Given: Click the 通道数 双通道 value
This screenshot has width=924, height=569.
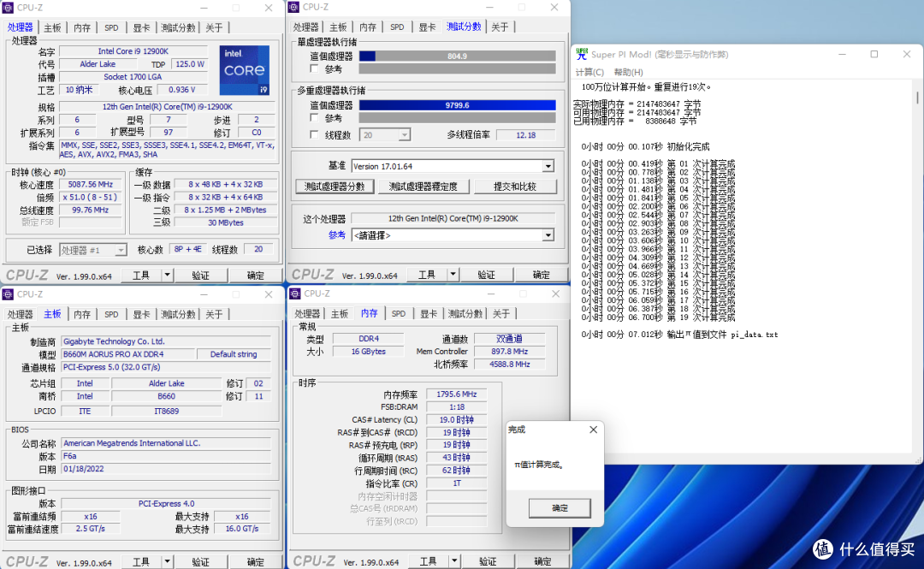Looking at the screenshot, I should pyautogui.click(x=510, y=339).
